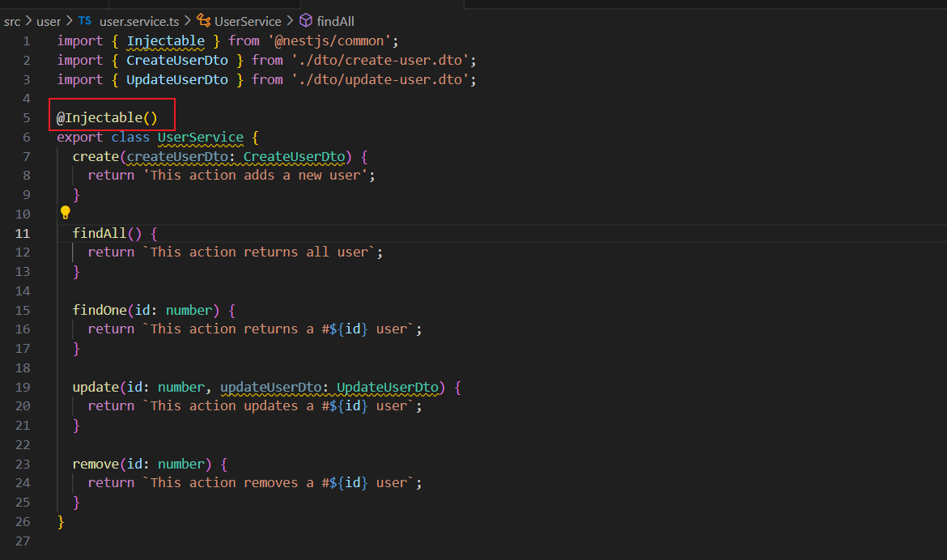Image resolution: width=947 pixels, height=560 pixels.
Task: Select findAll in the breadcrumb path
Action: click(335, 21)
